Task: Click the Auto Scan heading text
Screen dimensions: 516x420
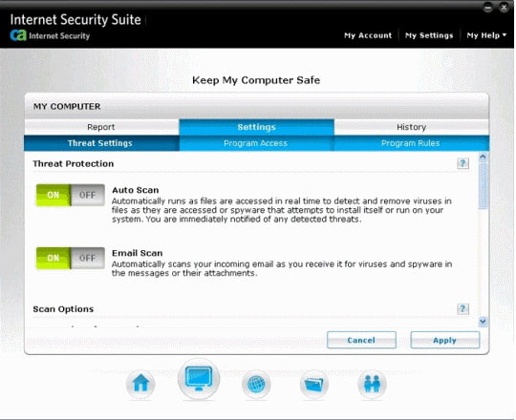Action: click(x=136, y=190)
